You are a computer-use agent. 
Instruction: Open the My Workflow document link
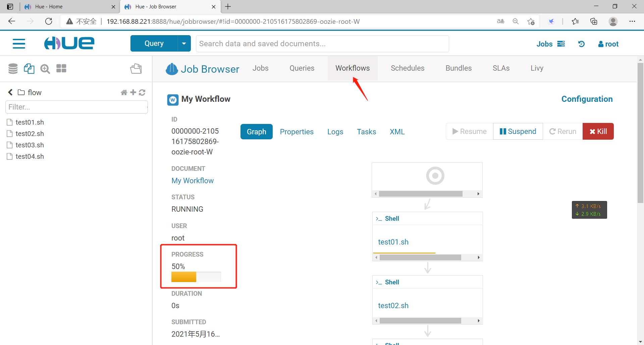point(193,181)
